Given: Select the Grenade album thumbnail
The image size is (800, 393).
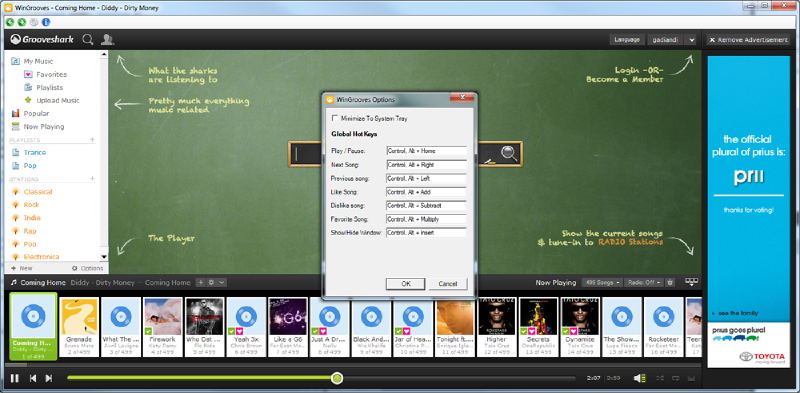Looking at the screenshot, I should 79,317.
